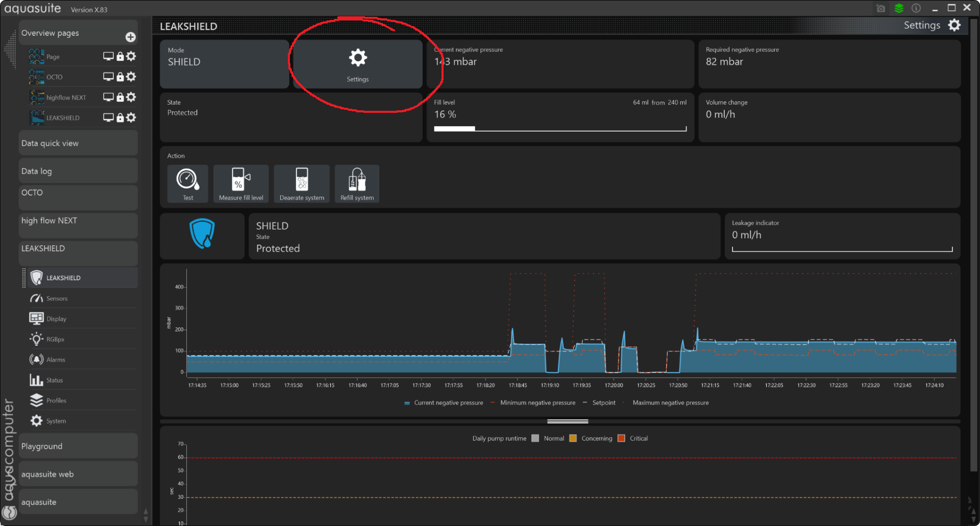Image resolution: width=980 pixels, height=526 pixels.
Task: Open the Settings tile next to Mode
Action: 357,64
